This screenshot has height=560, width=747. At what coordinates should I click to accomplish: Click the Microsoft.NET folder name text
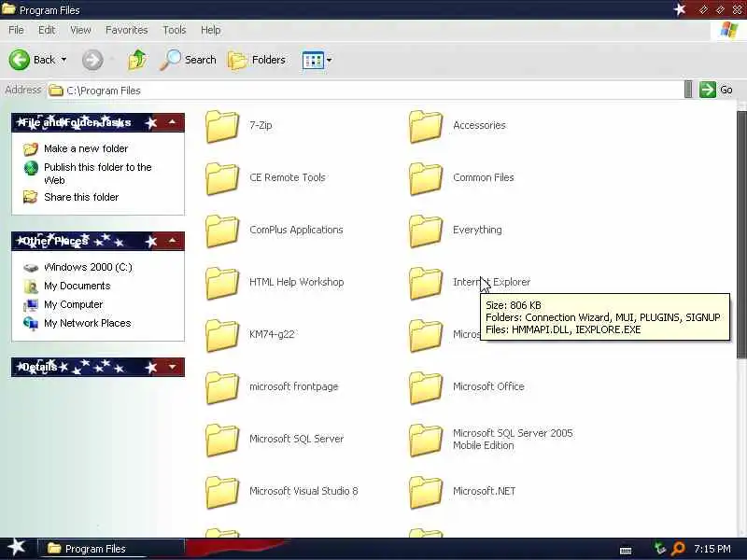(484, 491)
